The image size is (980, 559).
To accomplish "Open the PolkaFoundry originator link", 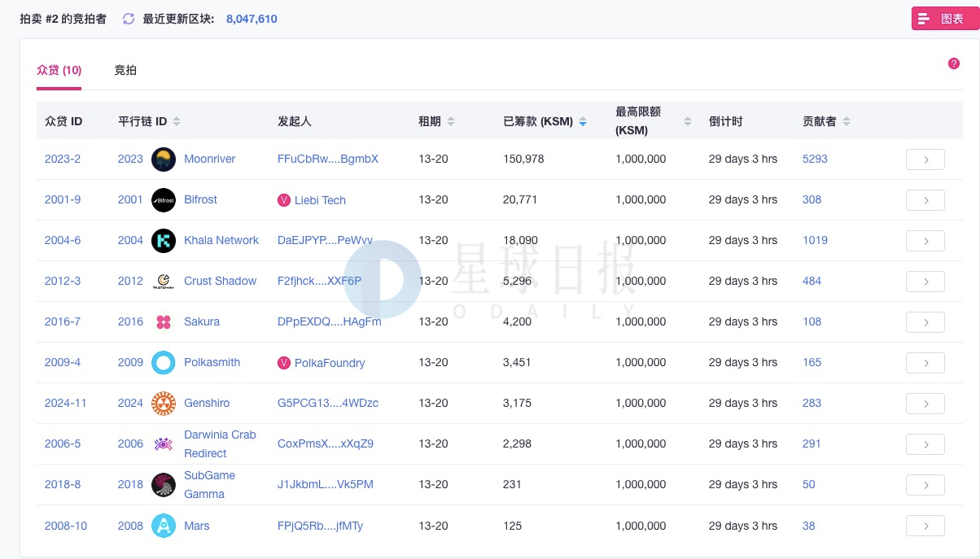I will point(330,363).
